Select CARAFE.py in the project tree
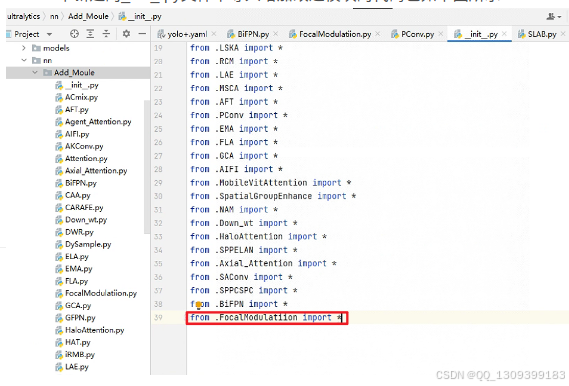This screenshot has height=386, width=569. 79,208
